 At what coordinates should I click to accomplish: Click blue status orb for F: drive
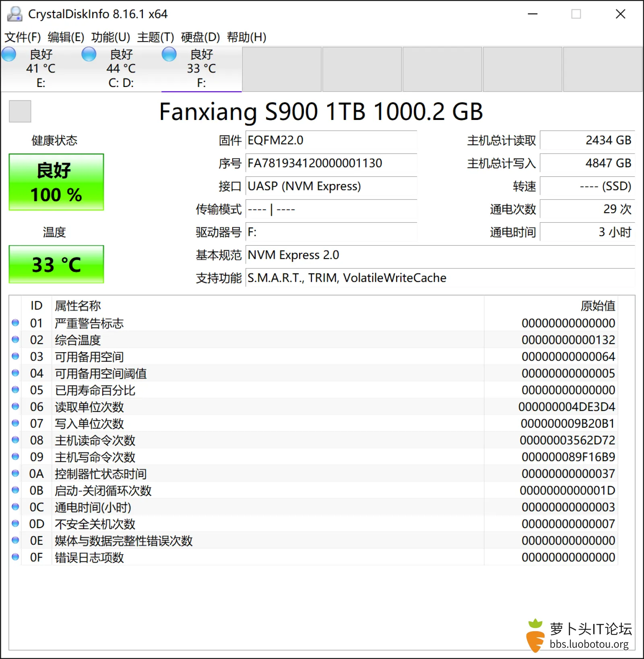pyautogui.click(x=169, y=54)
